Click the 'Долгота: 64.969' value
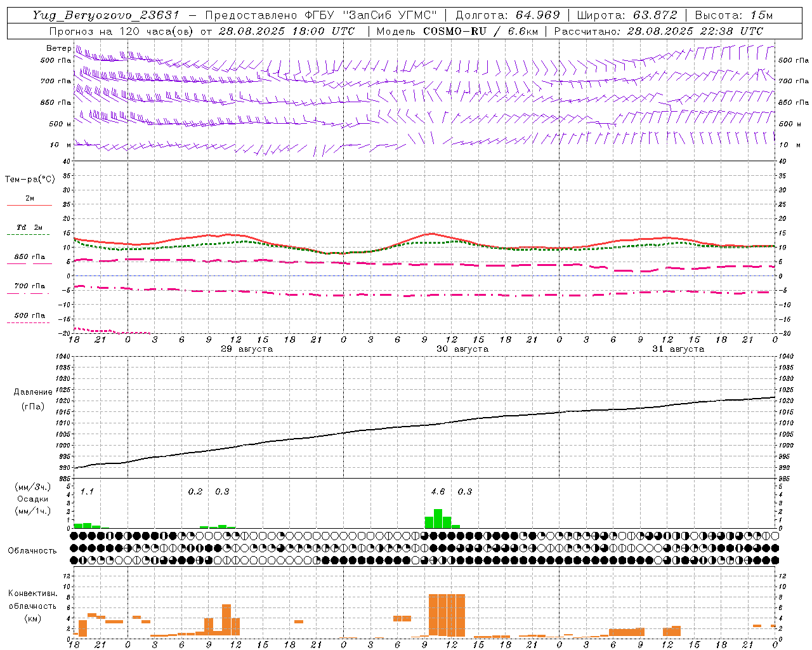 (x=507, y=15)
